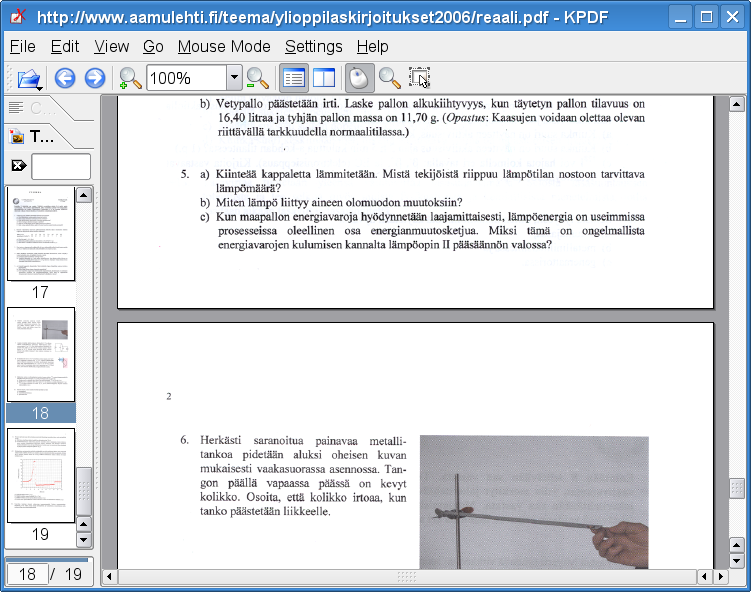Toggle the Continuous view mode button
The height and width of the screenshot is (592, 751).
pyautogui.click(x=294, y=78)
